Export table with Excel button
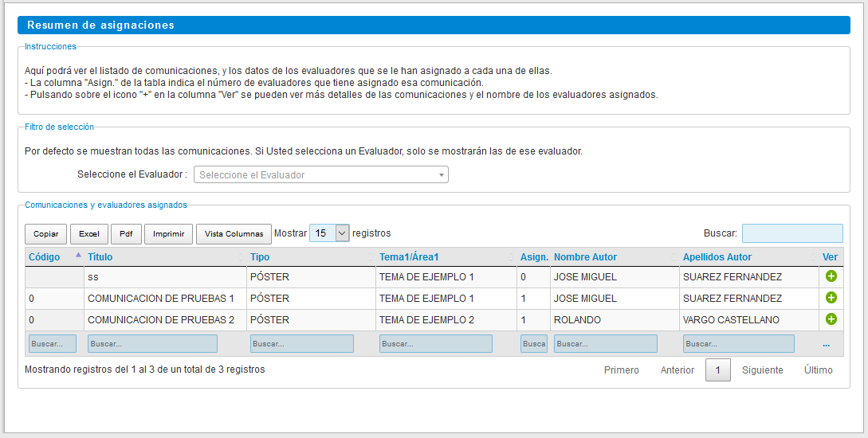The width and height of the screenshot is (868, 438). coord(88,234)
